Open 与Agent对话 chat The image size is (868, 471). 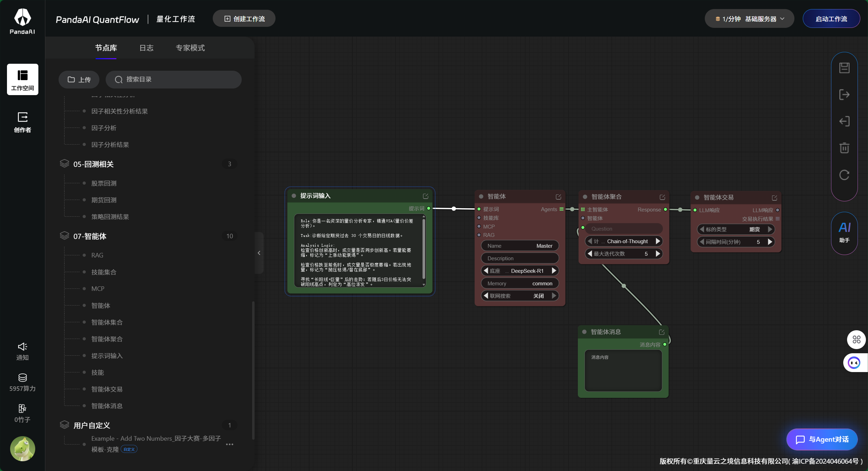pos(822,439)
